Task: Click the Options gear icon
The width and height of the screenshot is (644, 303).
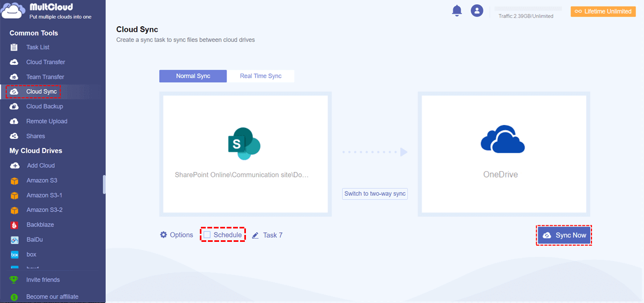Action: (x=163, y=235)
